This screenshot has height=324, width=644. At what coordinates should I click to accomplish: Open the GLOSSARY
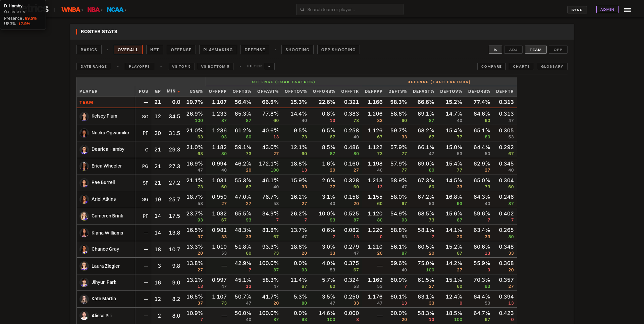[552, 66]
